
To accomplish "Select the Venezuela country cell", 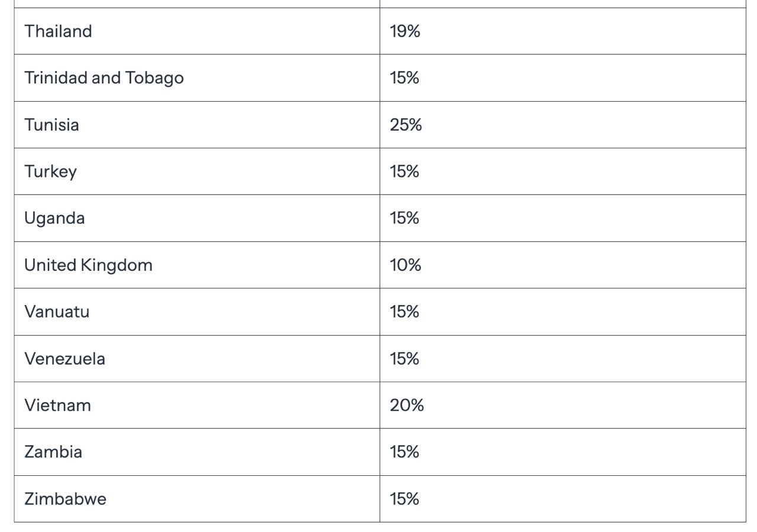I will (65, 359).
